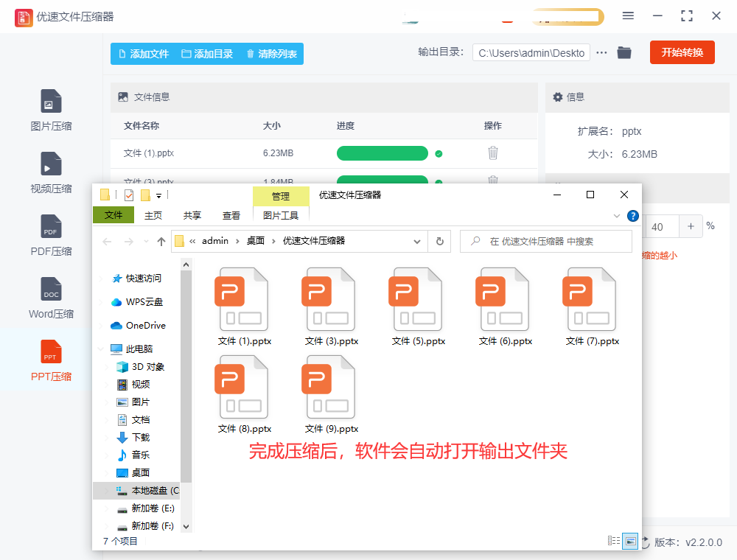Screen dimensions: 737x560
Task: Select file 文件 (7).pptx in Explorer
Action: click(593, 307)
